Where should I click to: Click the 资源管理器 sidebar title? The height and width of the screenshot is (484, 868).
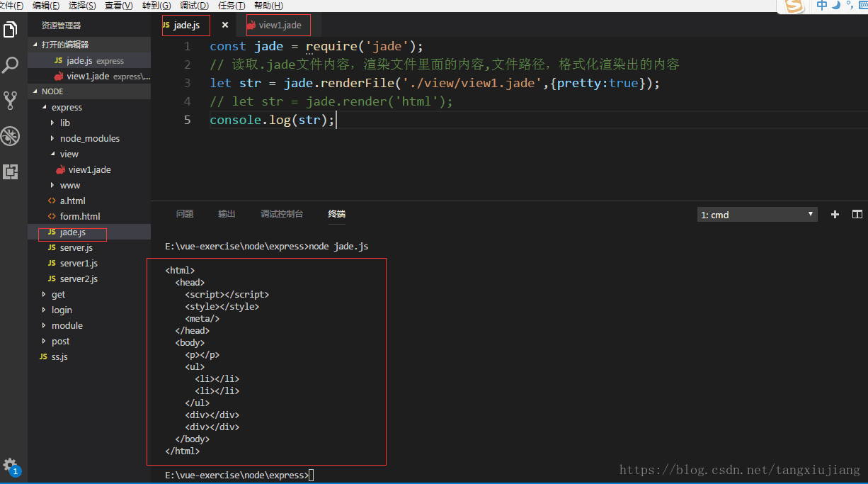click(x=61, y=25)
